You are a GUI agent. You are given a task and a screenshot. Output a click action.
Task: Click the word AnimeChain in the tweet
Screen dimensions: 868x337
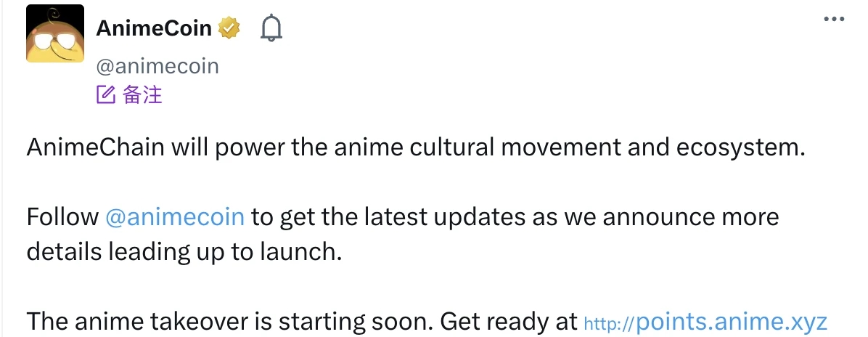[x=96, y=147]
